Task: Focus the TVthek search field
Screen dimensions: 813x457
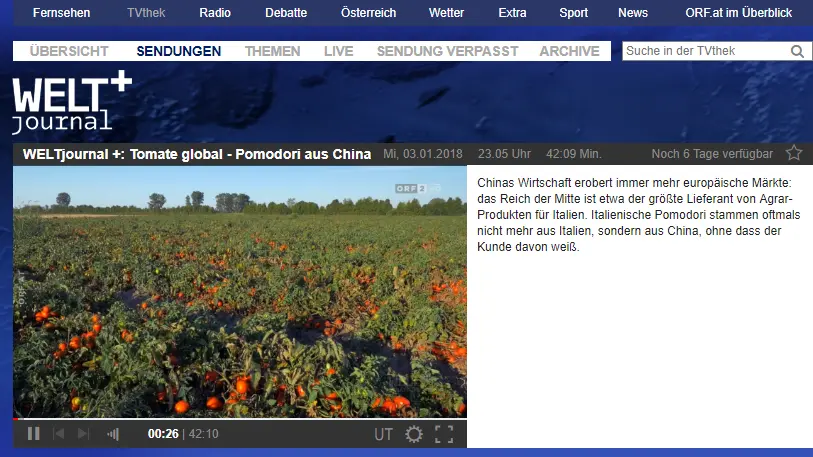Action: [x=705, y=52]
